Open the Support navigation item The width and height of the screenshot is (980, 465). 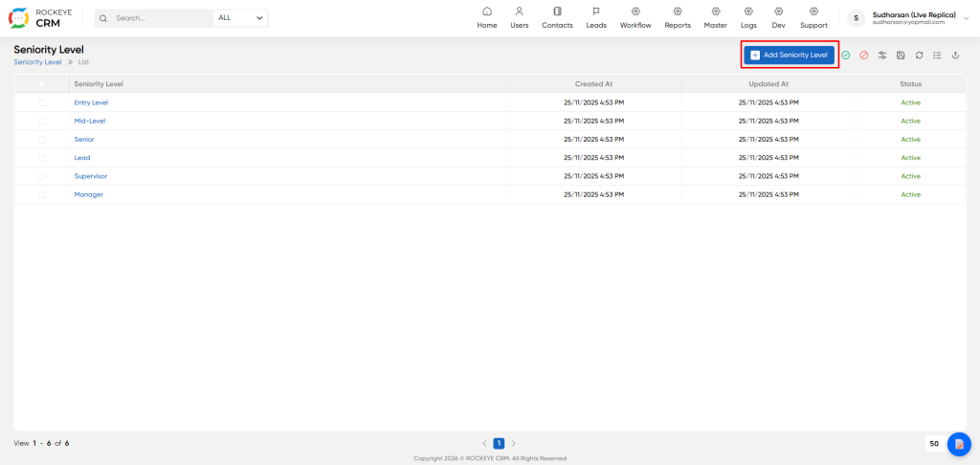[813, 17]
